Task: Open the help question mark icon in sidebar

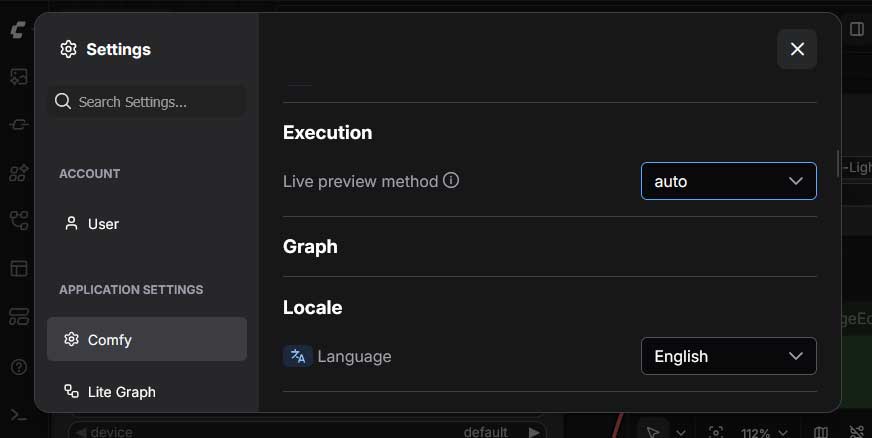Action: tap(18, 367)
